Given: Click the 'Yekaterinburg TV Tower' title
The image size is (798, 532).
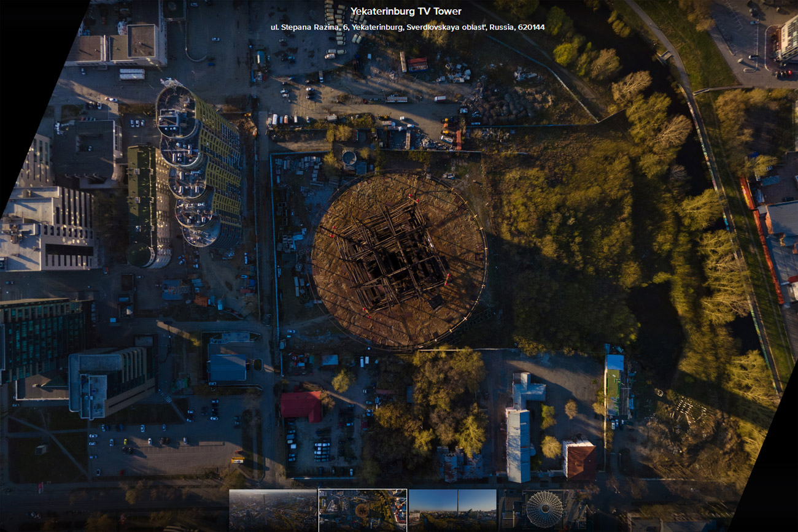Looking at the screenshot, I should 406,11.
